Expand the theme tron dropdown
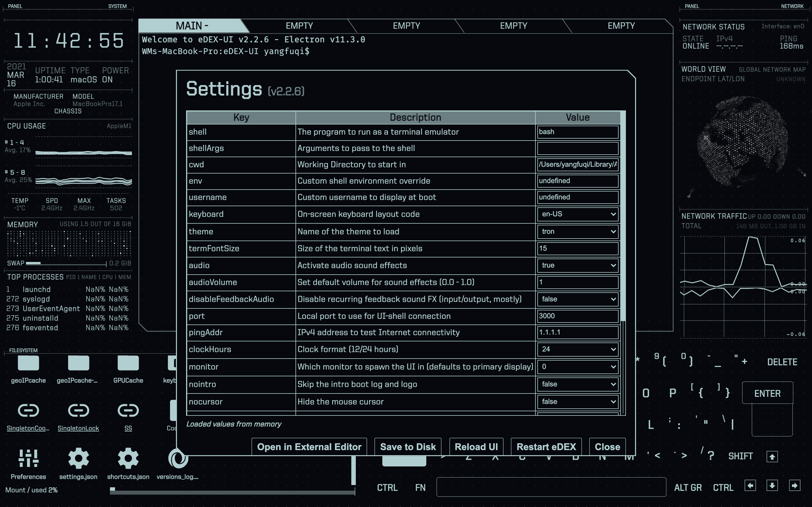This screenshot has width=812, height=507. tap(577, 231)
